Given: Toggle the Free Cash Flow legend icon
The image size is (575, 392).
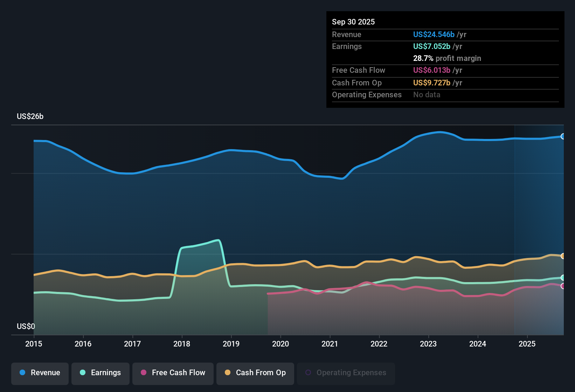Looking at the screenshot, I should coord(143,373).
